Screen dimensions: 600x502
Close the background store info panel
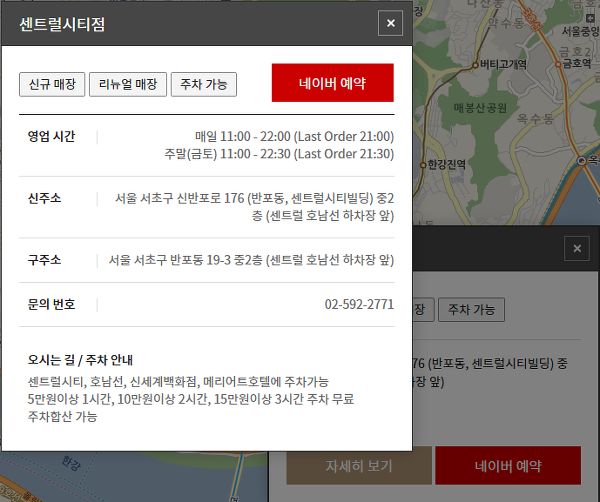pyautogui.click(x=577, y=248)
